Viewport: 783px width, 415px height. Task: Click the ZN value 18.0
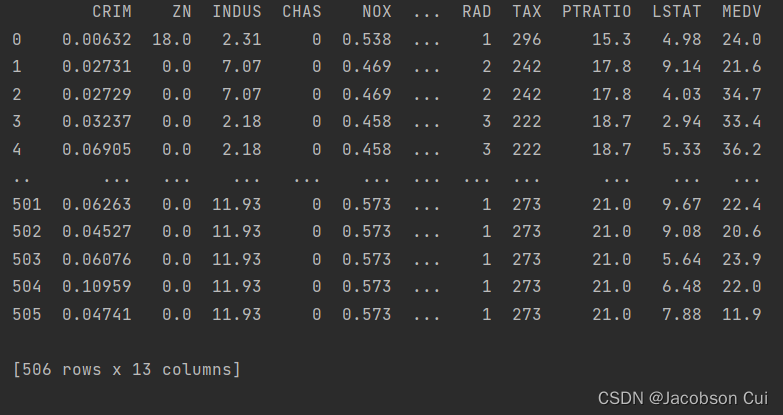point(172,39)
